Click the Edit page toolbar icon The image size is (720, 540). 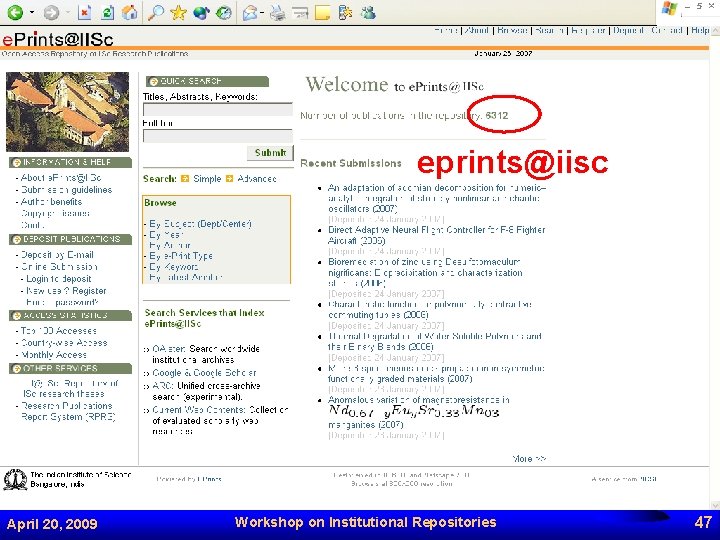pos(300,12)
